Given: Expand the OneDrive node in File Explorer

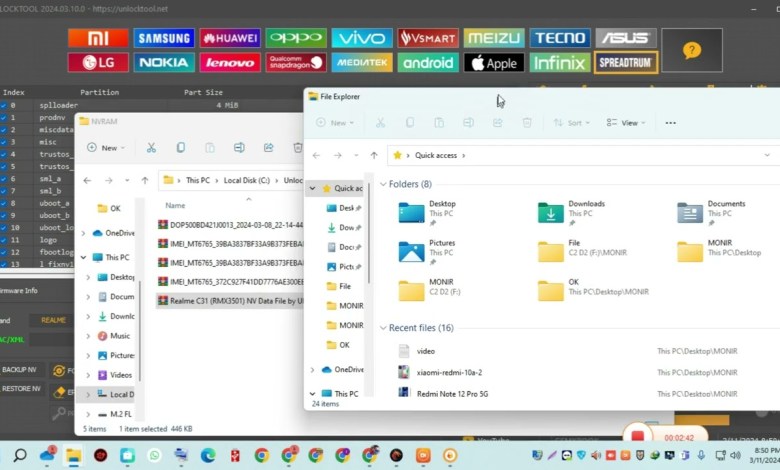Looking at the screenshot, I should tap(312, 370).
